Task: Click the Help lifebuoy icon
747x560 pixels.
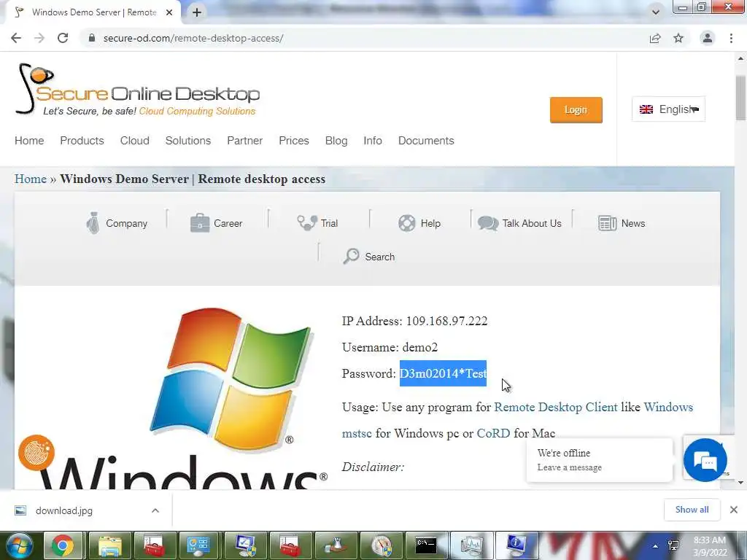Action: [x=407, y=223]
